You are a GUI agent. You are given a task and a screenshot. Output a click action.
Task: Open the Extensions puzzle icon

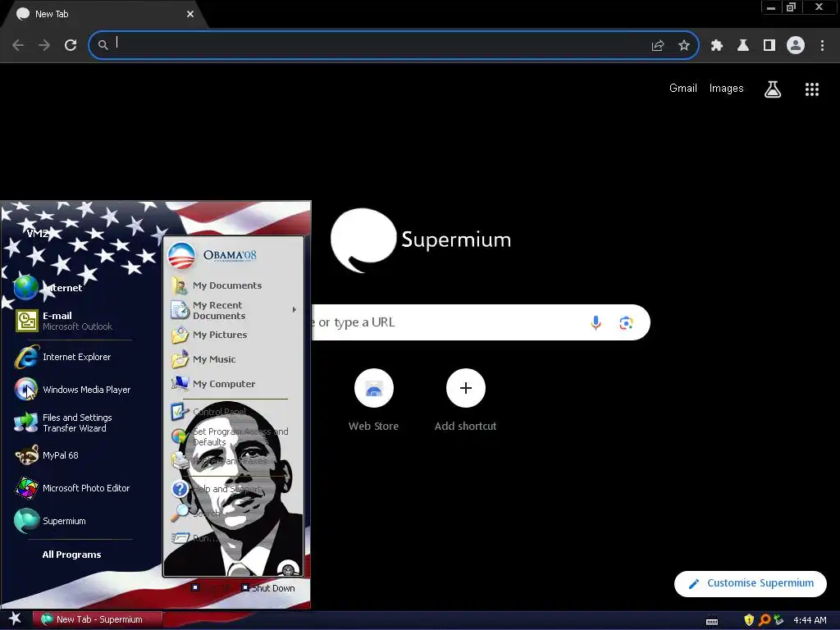716,46
